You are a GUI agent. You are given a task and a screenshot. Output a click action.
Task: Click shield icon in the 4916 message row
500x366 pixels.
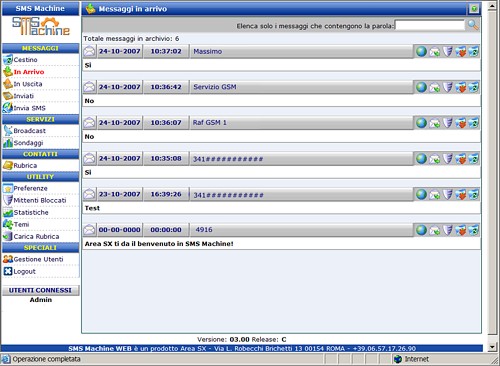448,230
